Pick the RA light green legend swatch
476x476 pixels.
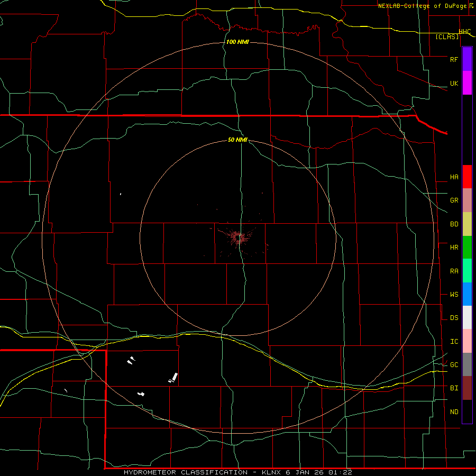pos(467,271)
